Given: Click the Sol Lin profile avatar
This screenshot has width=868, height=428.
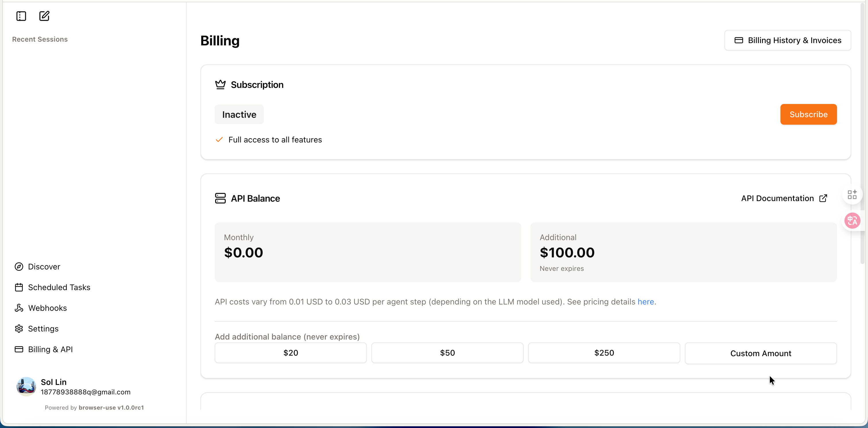Looking at the screenshot, I should [x=26, y=386].
